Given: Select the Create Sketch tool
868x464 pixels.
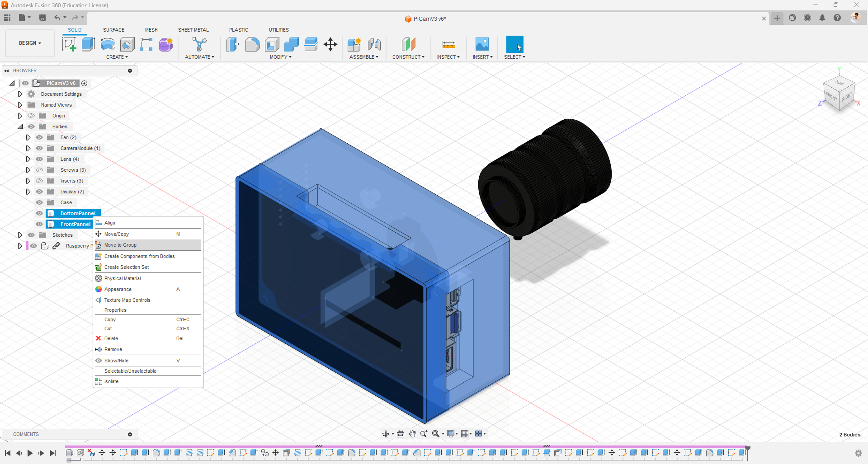Looking at the screenshot, I should [x=69, y=44].
